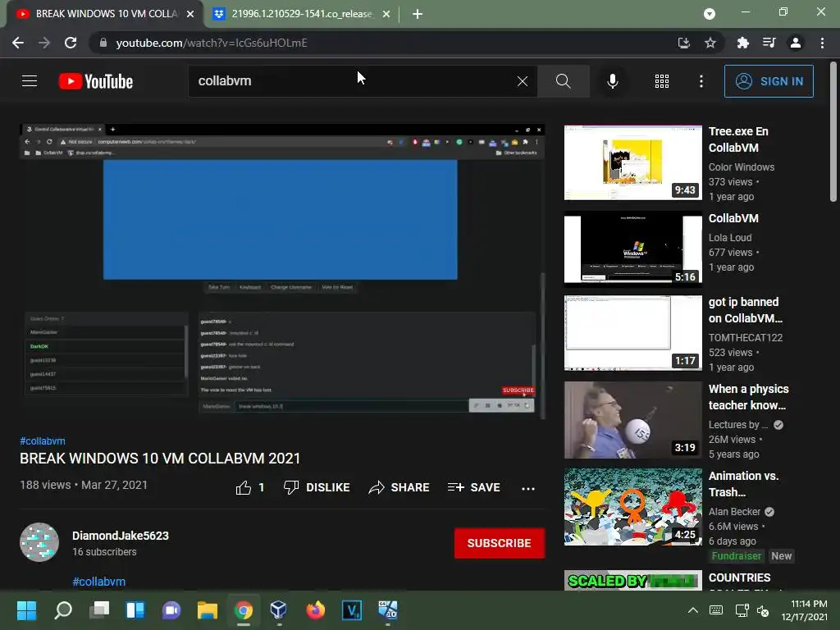Install app icon in address bar
This screenshot has width=840, height=630.
point(684,43)
